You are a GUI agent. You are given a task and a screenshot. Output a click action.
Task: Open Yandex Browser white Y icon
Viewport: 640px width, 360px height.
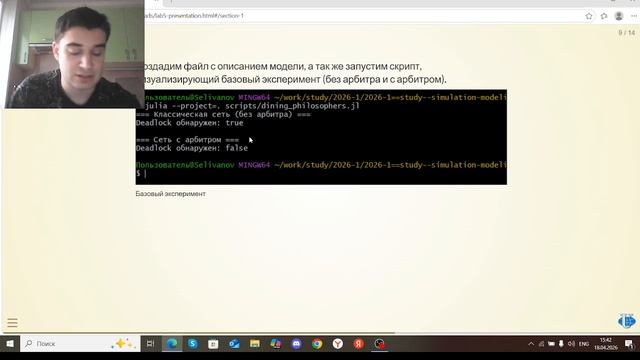click(x=338, y=344)
